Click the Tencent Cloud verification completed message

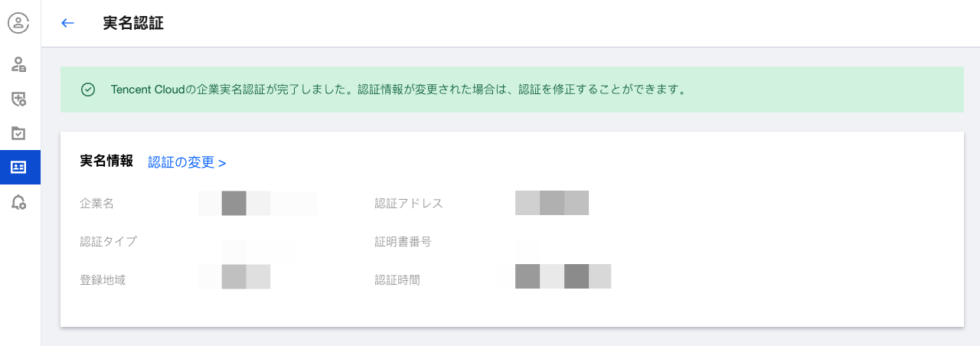[397, 90]
